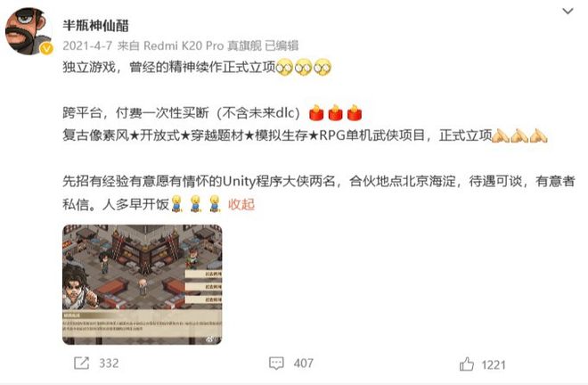Open comments via speech bubble icon
The height and width of the screenshot is (385, 588).
click(276, 363)
